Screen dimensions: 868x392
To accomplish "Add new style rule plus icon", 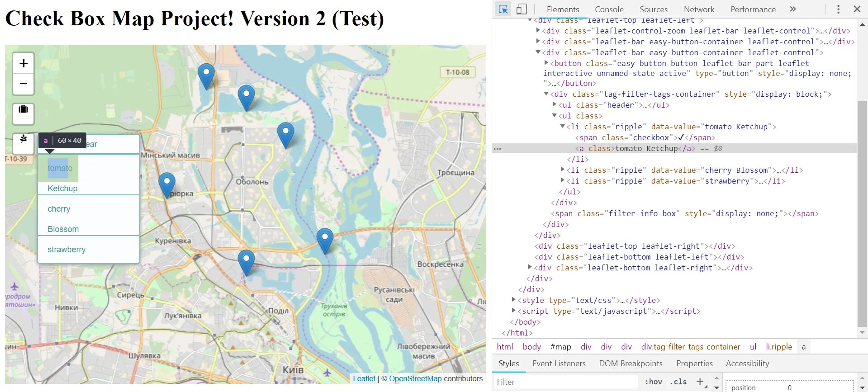I will [x=700, y=382].
